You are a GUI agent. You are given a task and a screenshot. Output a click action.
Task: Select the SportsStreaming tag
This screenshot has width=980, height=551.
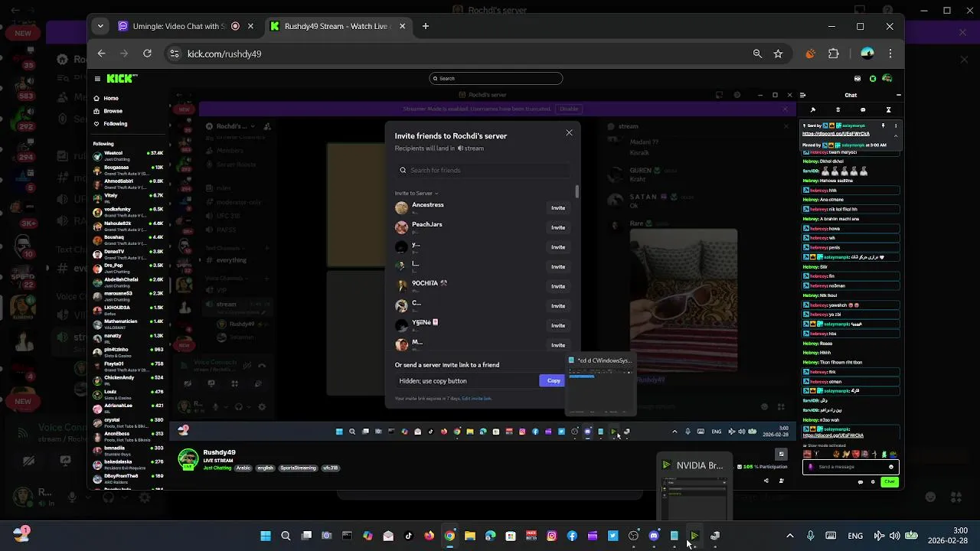[298, 468]
